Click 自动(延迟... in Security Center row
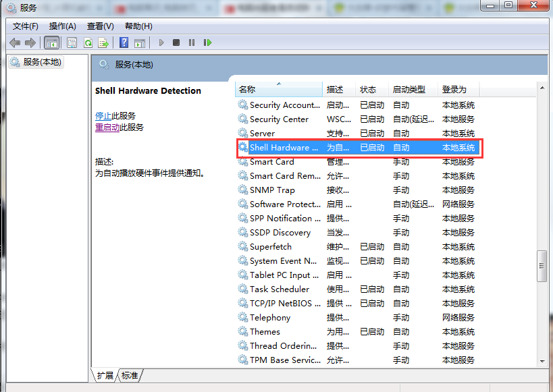 pyautogui.click(x=413, y=119)
